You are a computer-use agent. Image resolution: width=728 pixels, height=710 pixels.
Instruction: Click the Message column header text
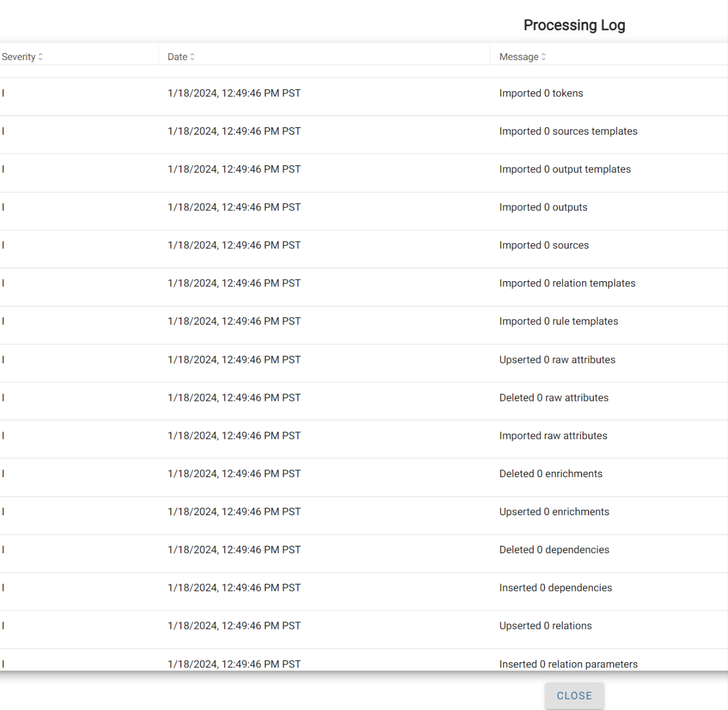tap(518, 57)
